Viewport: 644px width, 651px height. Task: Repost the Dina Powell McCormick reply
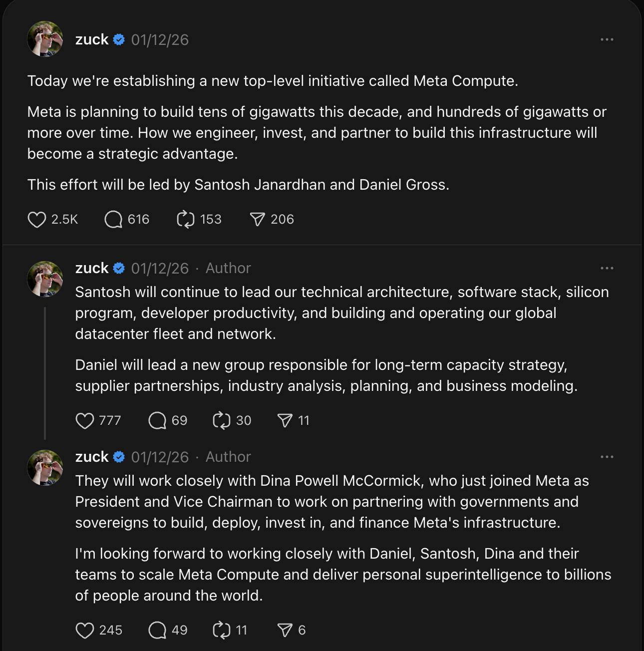(x=222, y=630)
